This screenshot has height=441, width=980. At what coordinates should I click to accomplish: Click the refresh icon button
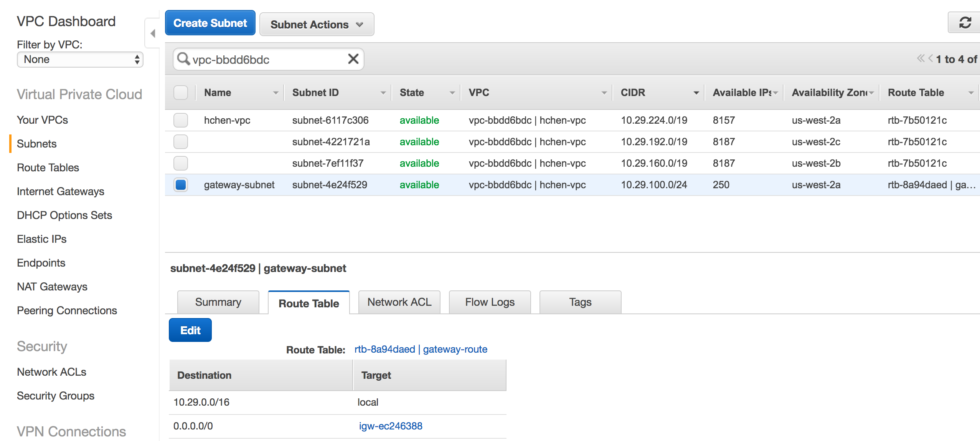965,23
